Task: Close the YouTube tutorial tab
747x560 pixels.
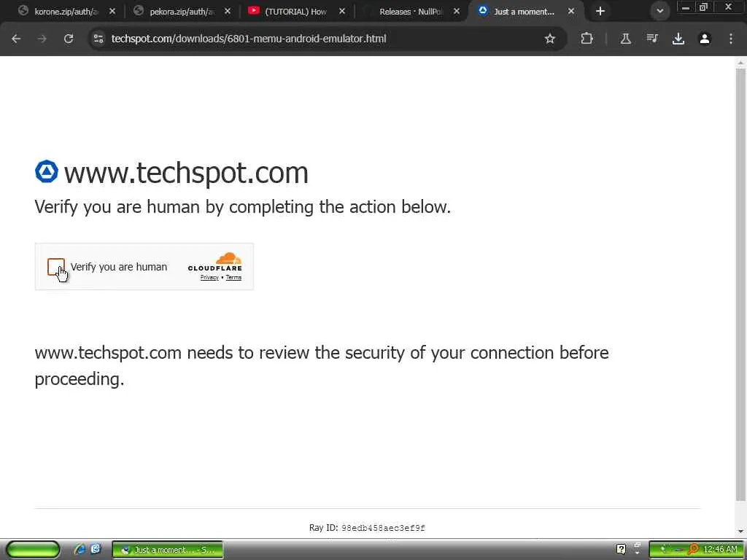Action: (x=342, y=12)
